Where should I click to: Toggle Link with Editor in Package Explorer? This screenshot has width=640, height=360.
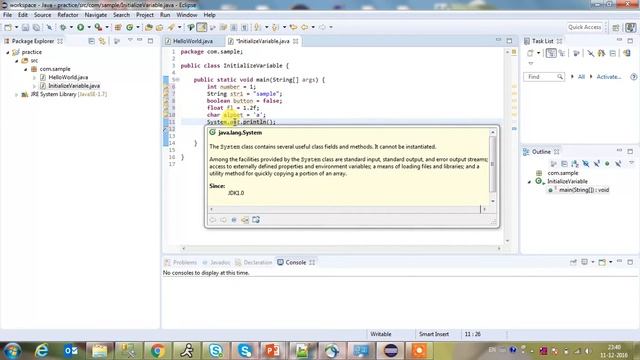point(102,41)
